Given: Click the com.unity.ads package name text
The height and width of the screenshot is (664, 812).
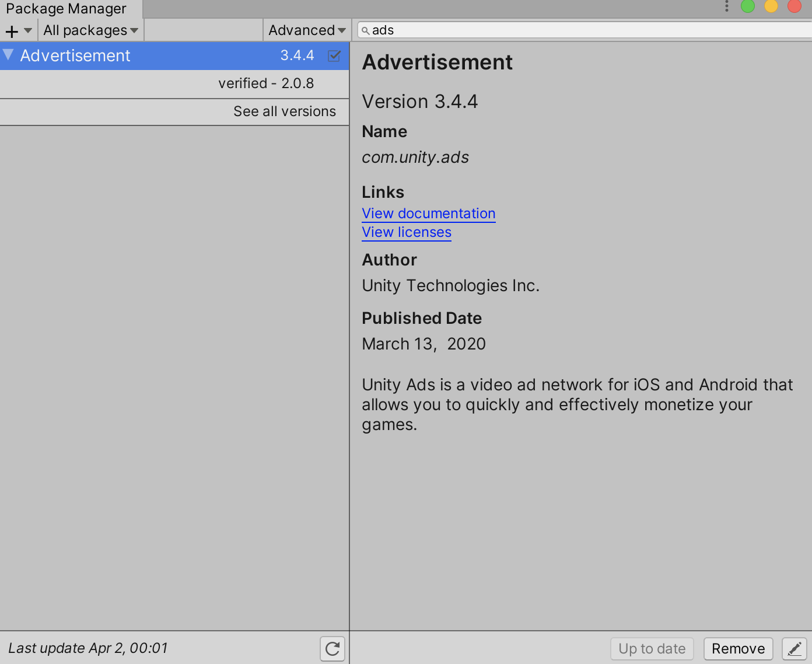Looking at the screenshot, I should 415,158.
